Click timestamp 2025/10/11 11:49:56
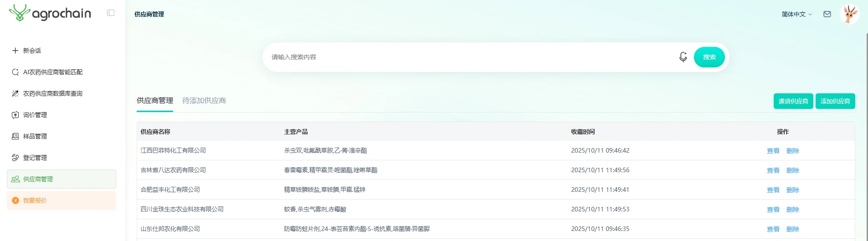 coord(600,170)
